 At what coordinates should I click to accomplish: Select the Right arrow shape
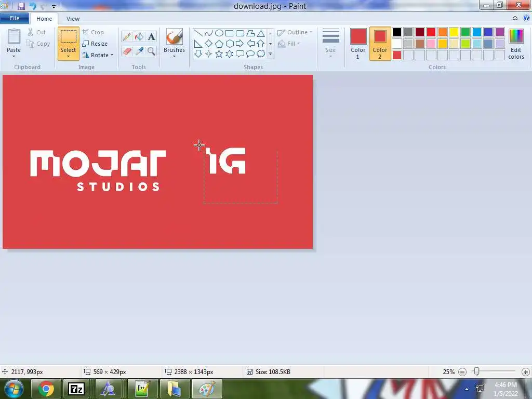click(x=240, y=44)
